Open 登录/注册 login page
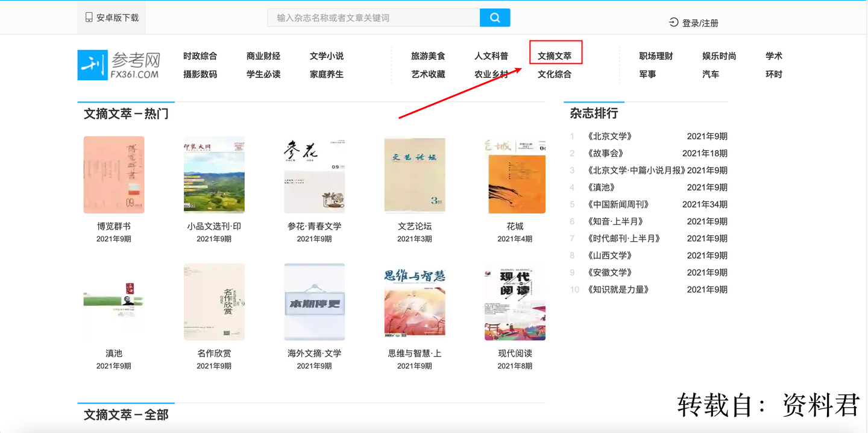The width and height of the screenshot is (868, 433). [x=700, y=23]
